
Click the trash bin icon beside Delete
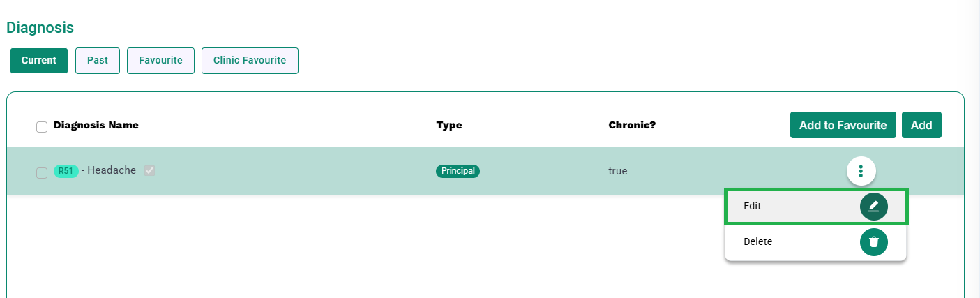873,242
